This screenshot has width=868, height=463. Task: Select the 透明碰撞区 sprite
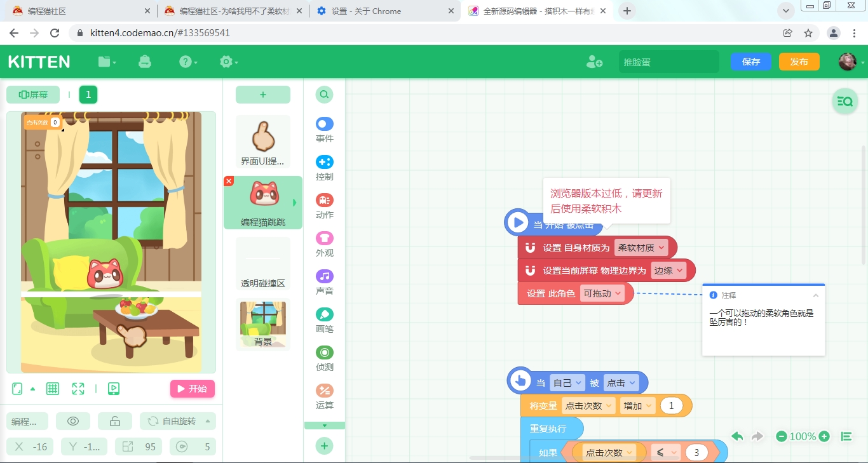263,264
